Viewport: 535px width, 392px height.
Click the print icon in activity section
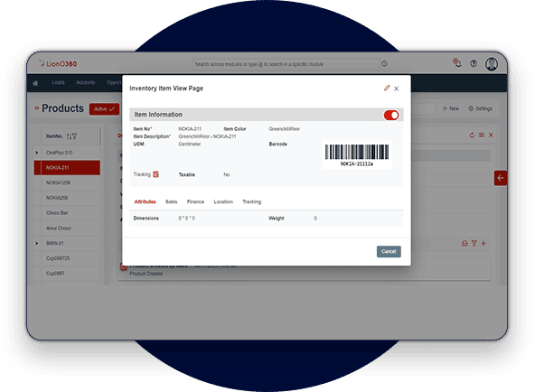465,243
